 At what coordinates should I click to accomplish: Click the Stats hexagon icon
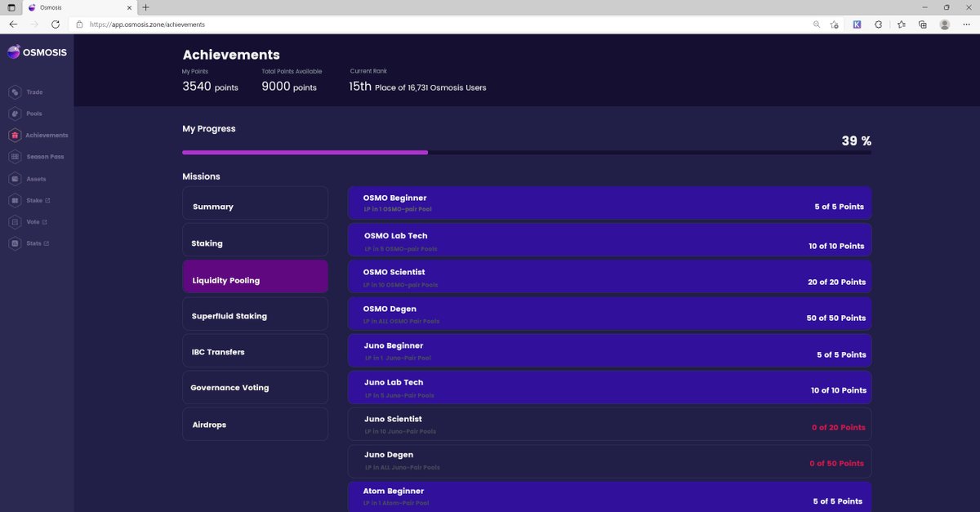coord(15,243)
